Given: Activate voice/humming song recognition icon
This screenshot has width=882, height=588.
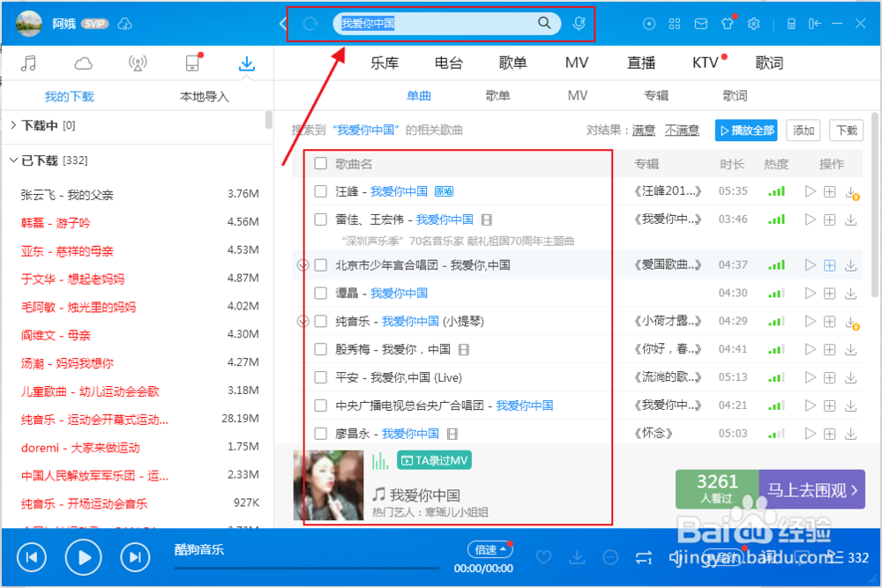Looking at the screenshot, I should pyautogui.click(x=579, y=23).
